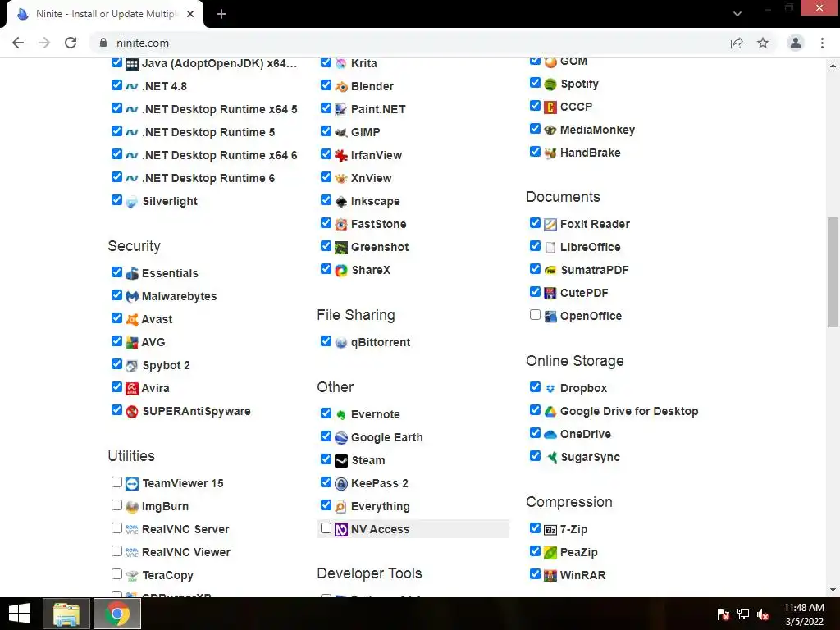Click the TeamViewer 15 icon
This screenshot has height=630, width=840.
132,484
